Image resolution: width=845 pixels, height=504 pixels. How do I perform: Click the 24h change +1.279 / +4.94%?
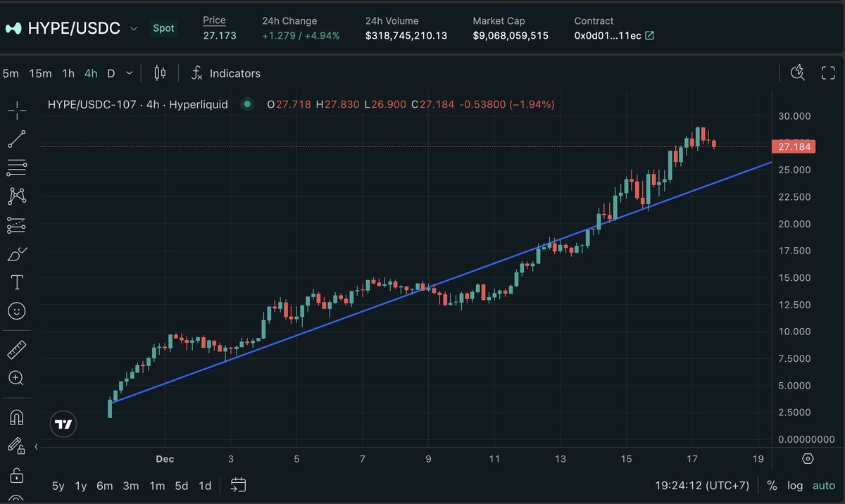[x=301, y=35]
